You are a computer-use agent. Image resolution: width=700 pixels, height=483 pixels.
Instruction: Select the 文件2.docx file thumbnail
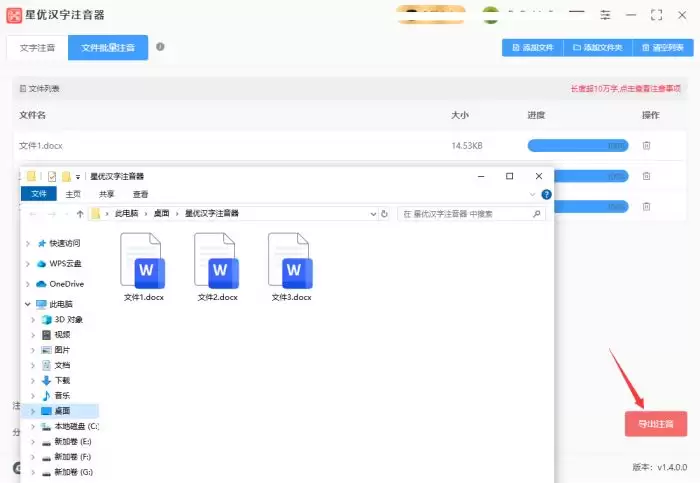pos(217,267)
